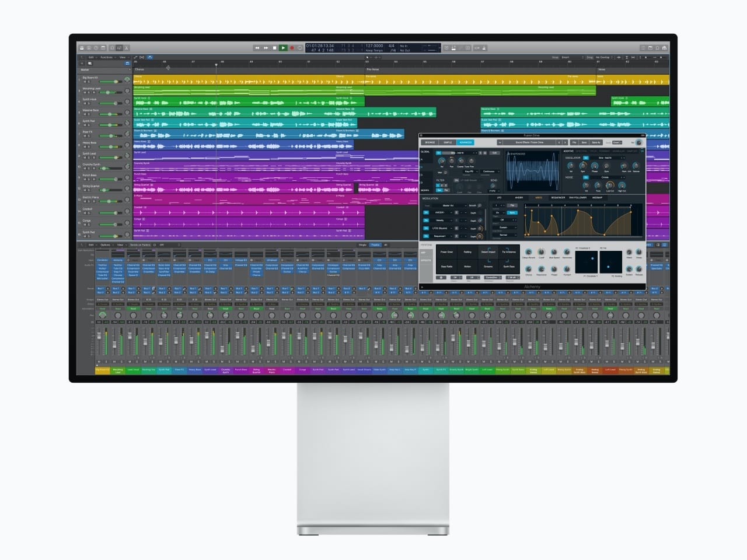The height and width of the screenshot is (560, 747).
Task: Click the add track plus button
Action: coord(82,63)
